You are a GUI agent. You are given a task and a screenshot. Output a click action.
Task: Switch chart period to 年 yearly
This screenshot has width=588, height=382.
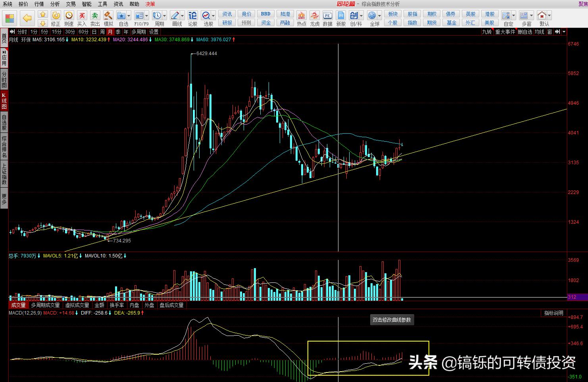pos(126,32)
